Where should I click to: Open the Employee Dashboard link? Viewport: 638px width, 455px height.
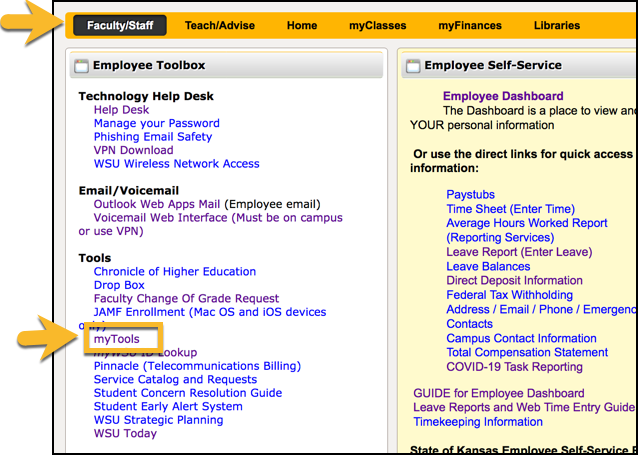pyautogui.click(x=503, y=96)
